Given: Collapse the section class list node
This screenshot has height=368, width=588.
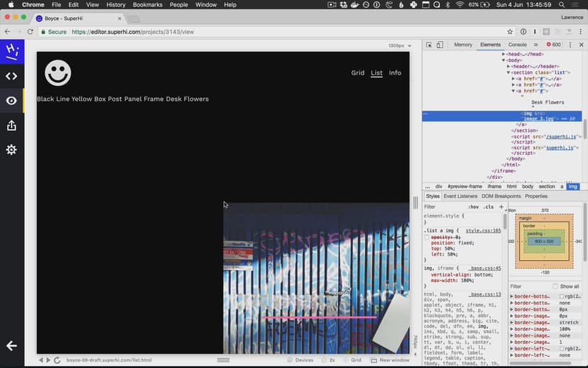Looking at the screenshot, I should [x=508, y=72].
